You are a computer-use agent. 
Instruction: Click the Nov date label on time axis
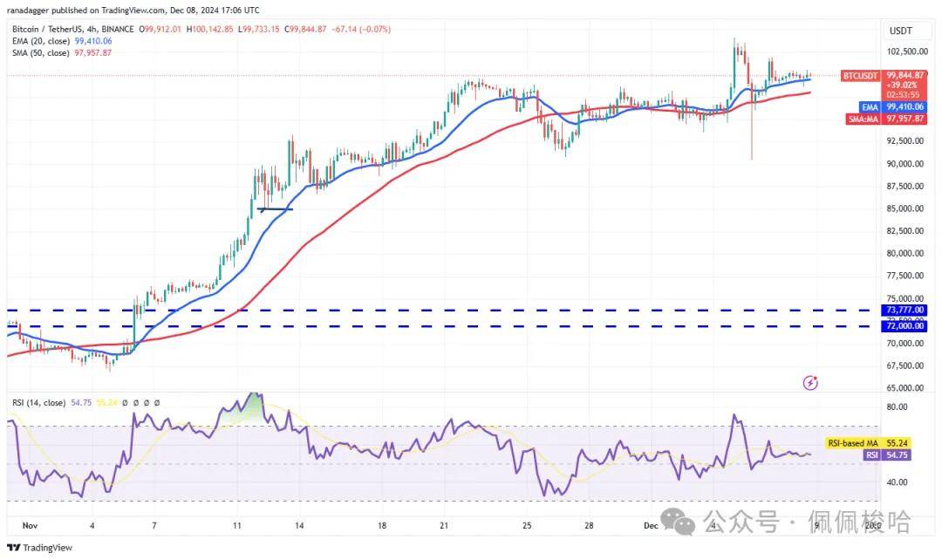point(30,525)
